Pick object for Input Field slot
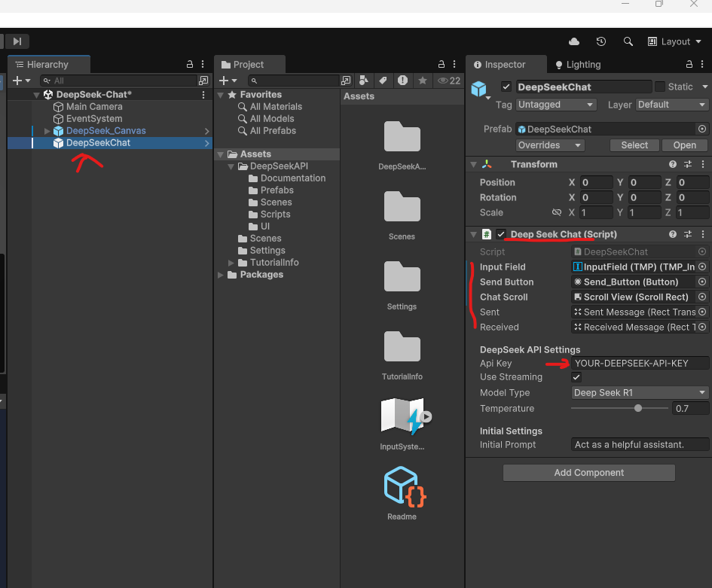Screen dimensions: 712x588 [702, 267]
